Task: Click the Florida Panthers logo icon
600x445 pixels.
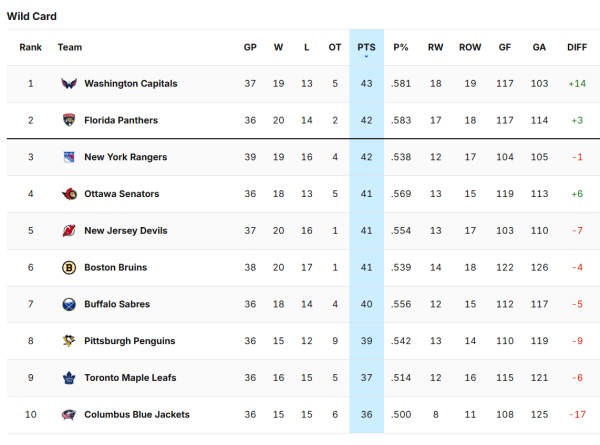Action: pyautogui.click(x=69, y=121)
